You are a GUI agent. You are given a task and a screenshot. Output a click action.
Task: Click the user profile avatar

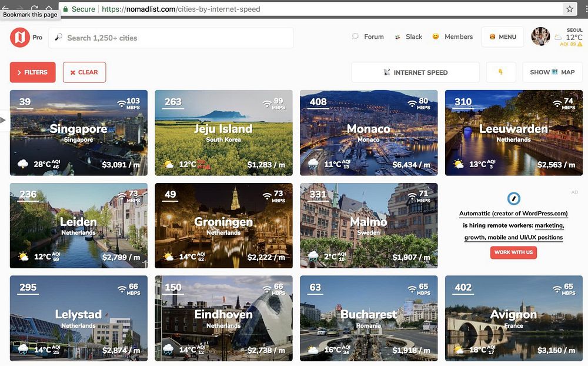coord(540,36)
